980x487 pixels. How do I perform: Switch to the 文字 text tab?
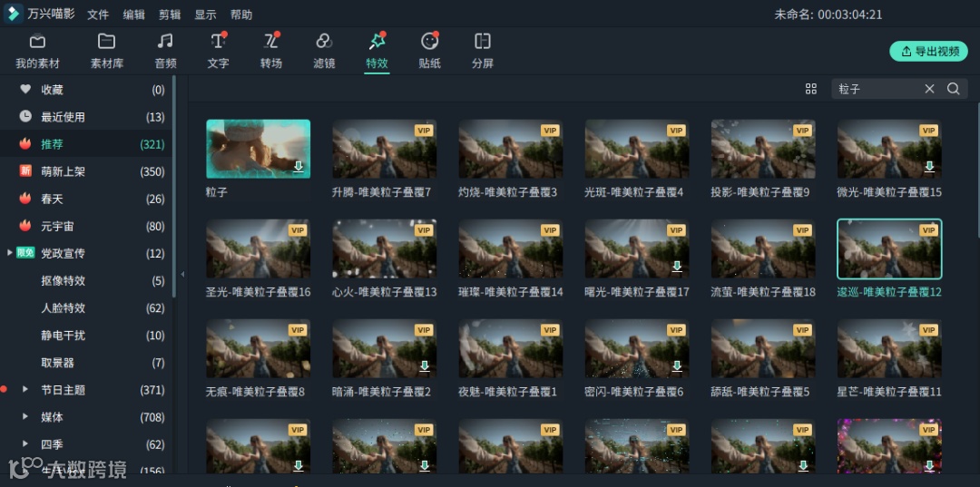click(x=218, y=51)
